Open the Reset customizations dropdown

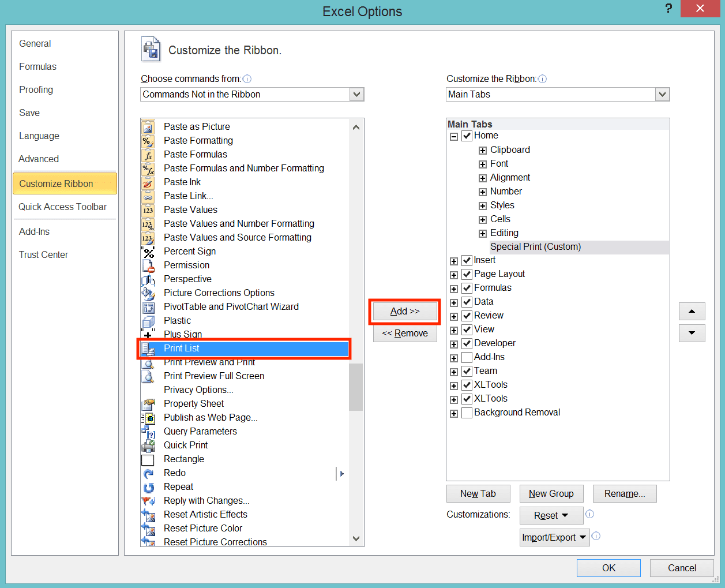551,515
